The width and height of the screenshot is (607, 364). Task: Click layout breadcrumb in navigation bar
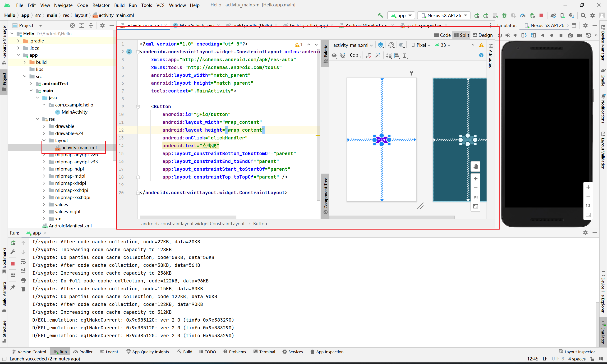click(x=81, y=15)
